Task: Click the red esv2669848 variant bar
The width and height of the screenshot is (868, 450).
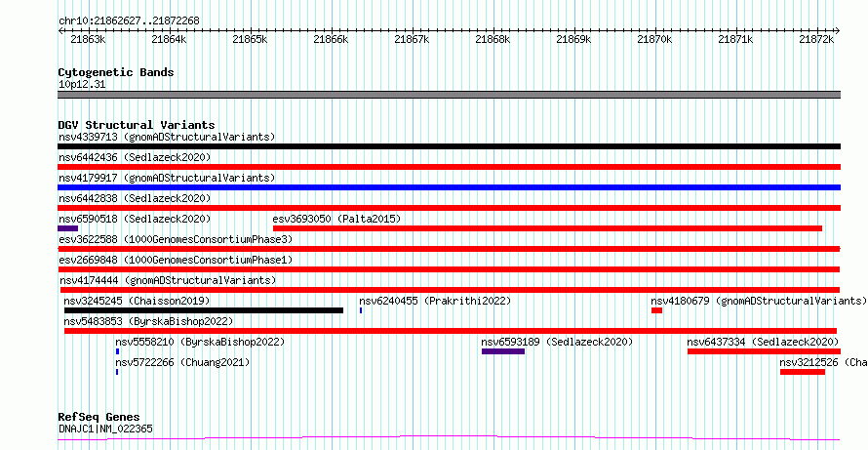Action: pos(449,269)
